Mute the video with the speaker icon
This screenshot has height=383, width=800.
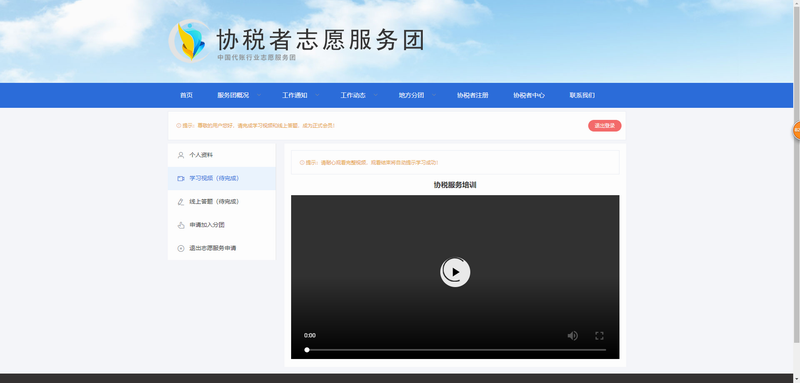tap(572, 336)
